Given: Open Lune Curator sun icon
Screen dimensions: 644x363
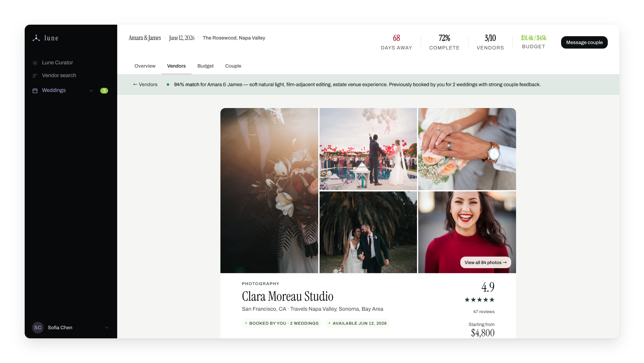Looking at the screenshot, I should pyautogui.click(x=35, y=63).
